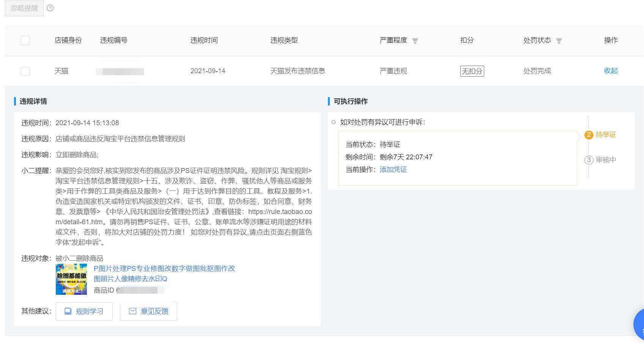Click the 意见反馈 button
This screenshot has height=343, width=644.
[x=148, y=311]
